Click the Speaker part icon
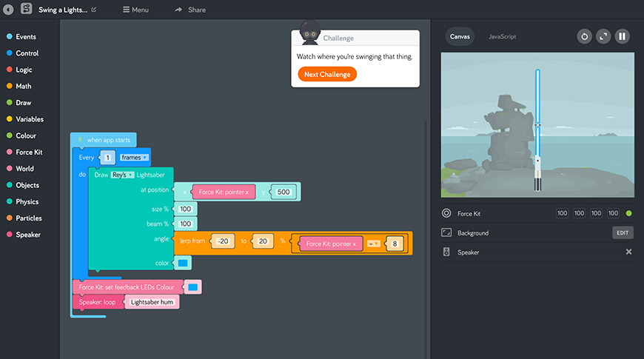Image resolution: width=644 pixels, height=359 pixels. coord(446,252)
